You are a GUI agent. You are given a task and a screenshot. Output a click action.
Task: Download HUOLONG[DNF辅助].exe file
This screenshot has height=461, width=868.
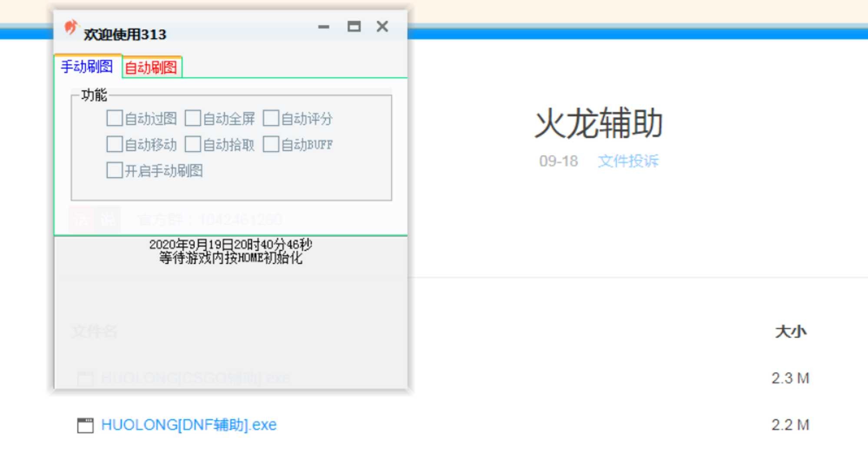tap(189, 425)
